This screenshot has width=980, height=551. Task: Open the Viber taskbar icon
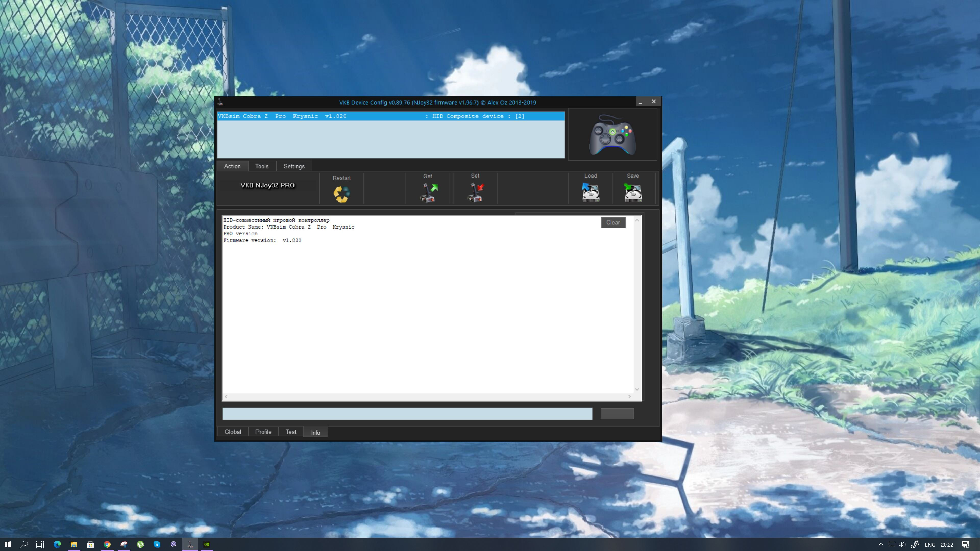point(174,544)
